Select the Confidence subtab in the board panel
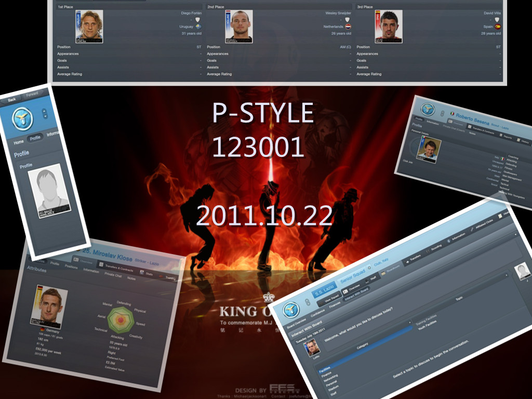This screenshot has height=399, width=532. click(317, 312)
